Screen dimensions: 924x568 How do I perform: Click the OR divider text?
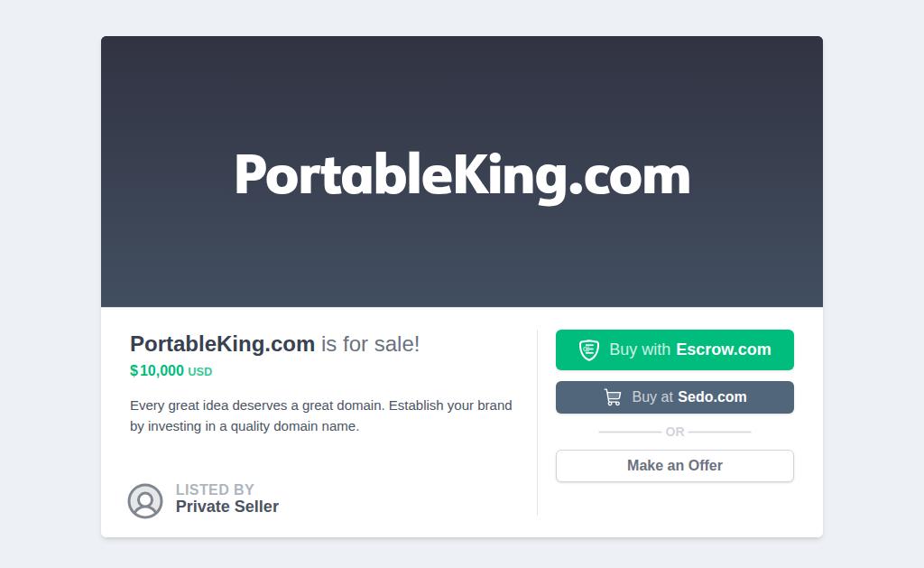(675, 432)
